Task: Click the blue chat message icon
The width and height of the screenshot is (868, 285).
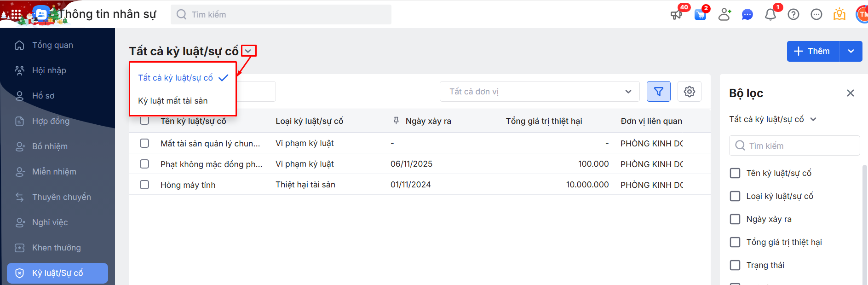Action: click(x=747, y=15)
